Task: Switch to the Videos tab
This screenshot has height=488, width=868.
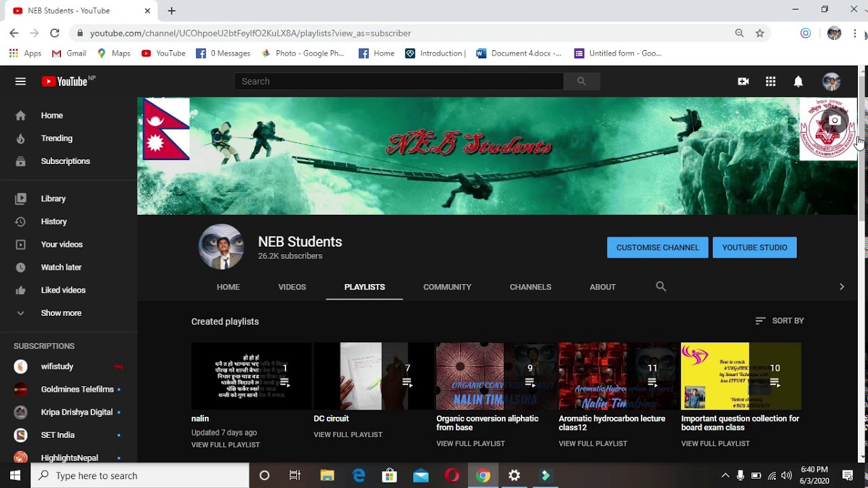Action: tap(292, 287)
